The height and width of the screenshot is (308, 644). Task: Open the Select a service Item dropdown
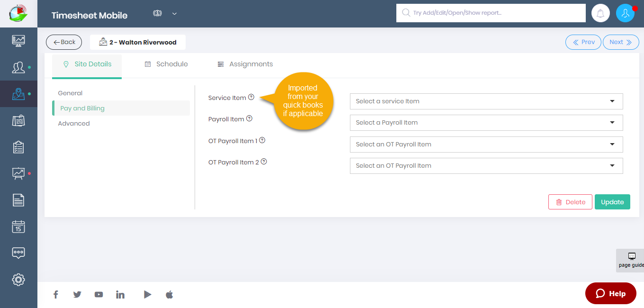coord(486,101)
